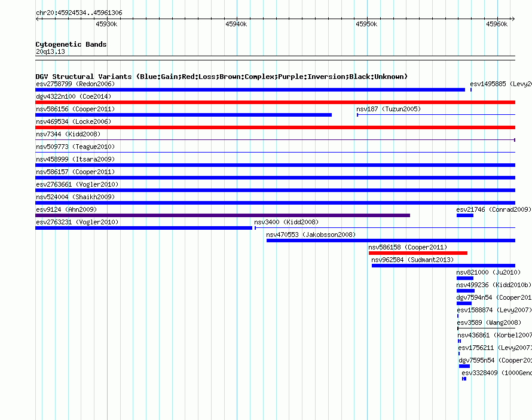Click esv9124 (Ahn2009) label
Screen dimensions: 532x420
point(66,209)
